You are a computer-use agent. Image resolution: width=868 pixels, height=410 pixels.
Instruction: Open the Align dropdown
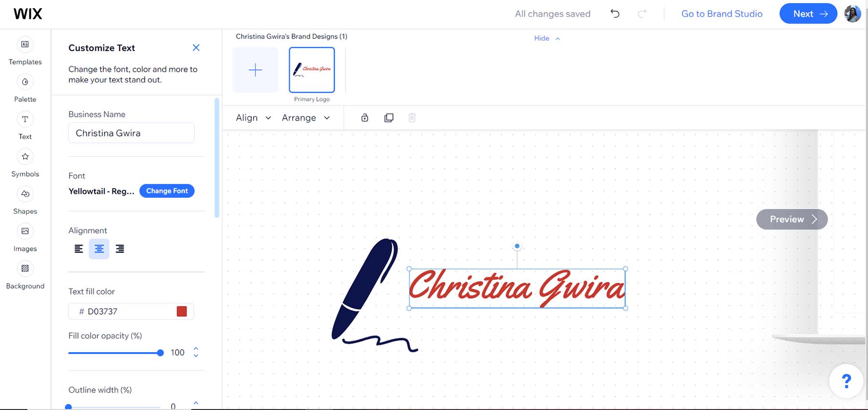click(x=253, y=118)
